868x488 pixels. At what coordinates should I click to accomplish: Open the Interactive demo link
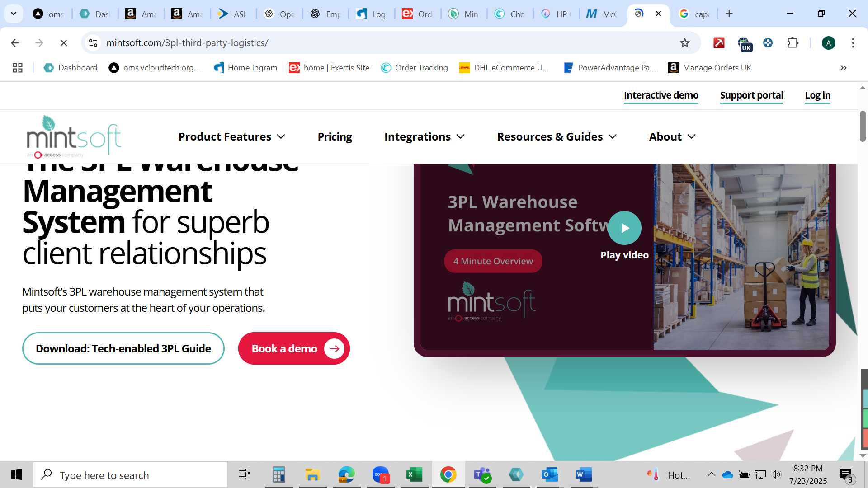click(661, 95)
